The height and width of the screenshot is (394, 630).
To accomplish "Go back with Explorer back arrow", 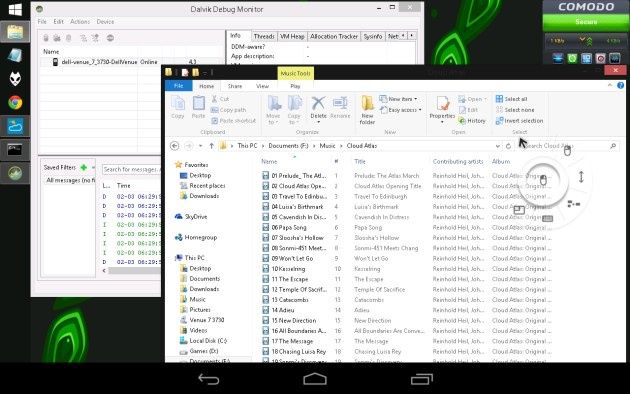I will pos(174,146).
